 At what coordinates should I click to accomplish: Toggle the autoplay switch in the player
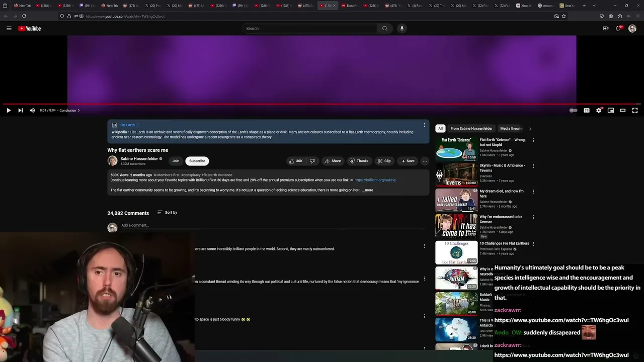coord(574,110)
